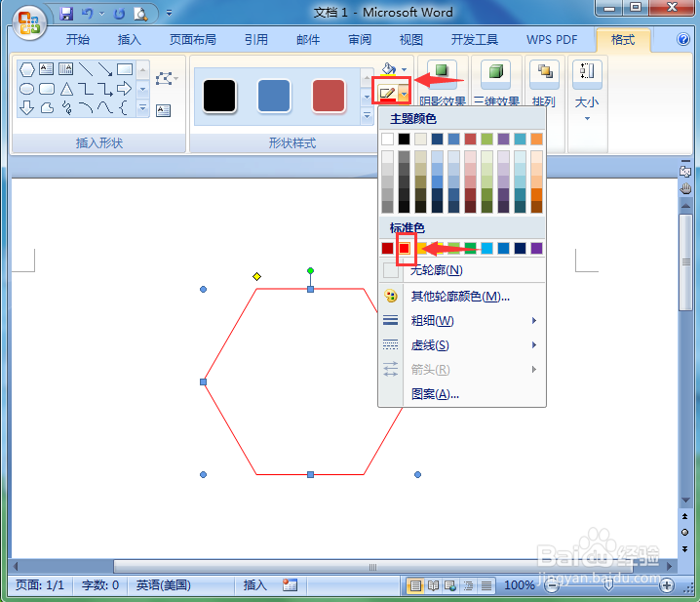Select the right block arrow shape
Screen dimensions: 700x602
pyautogui.click(x=125, y=89)
